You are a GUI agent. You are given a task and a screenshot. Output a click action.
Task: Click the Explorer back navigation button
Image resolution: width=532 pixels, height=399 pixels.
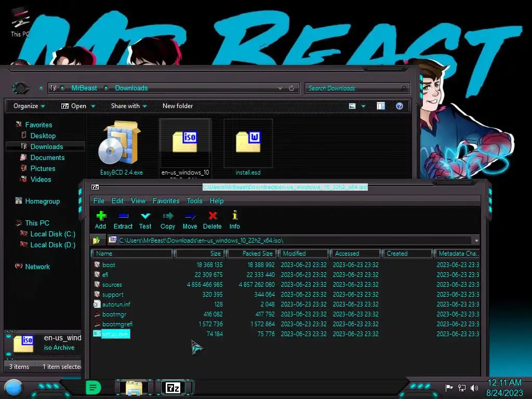pyautogui.click(x=21, y=88)
